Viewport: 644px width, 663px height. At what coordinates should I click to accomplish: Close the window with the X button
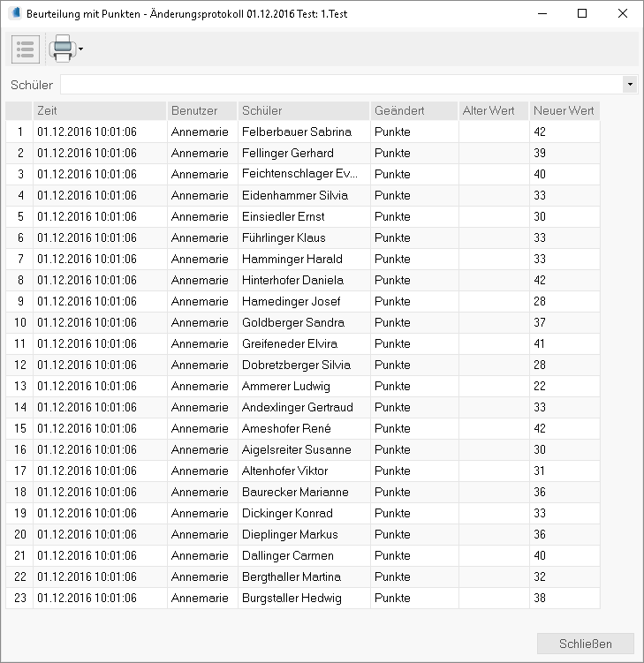tap(623, 13)
